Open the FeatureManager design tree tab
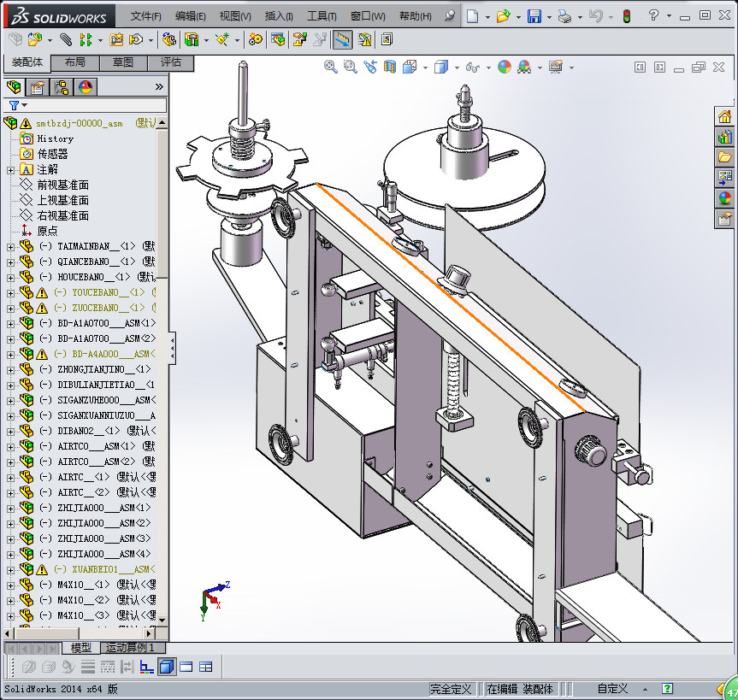The height and width of the screenshot is (700, 738). [x=15, y=87]
